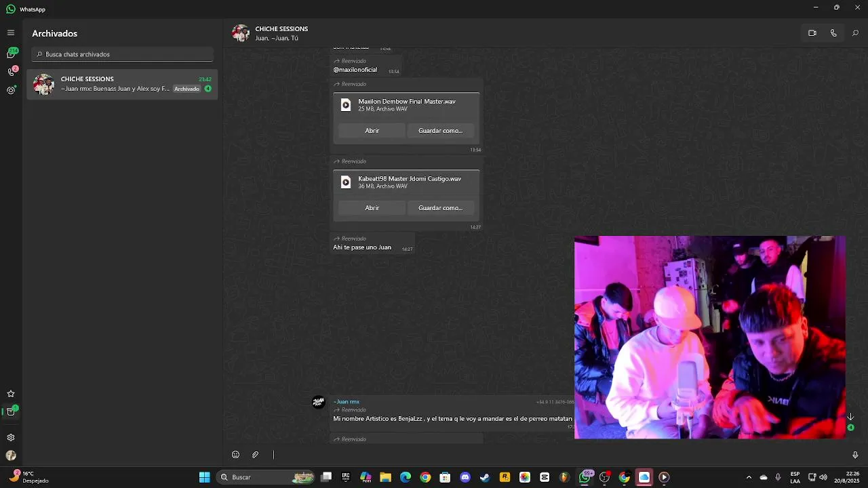Click Guardar como for Maxilon Dembow file
Image resolution: width=868 pixels, height=488 pixels.
click(441, 131)
